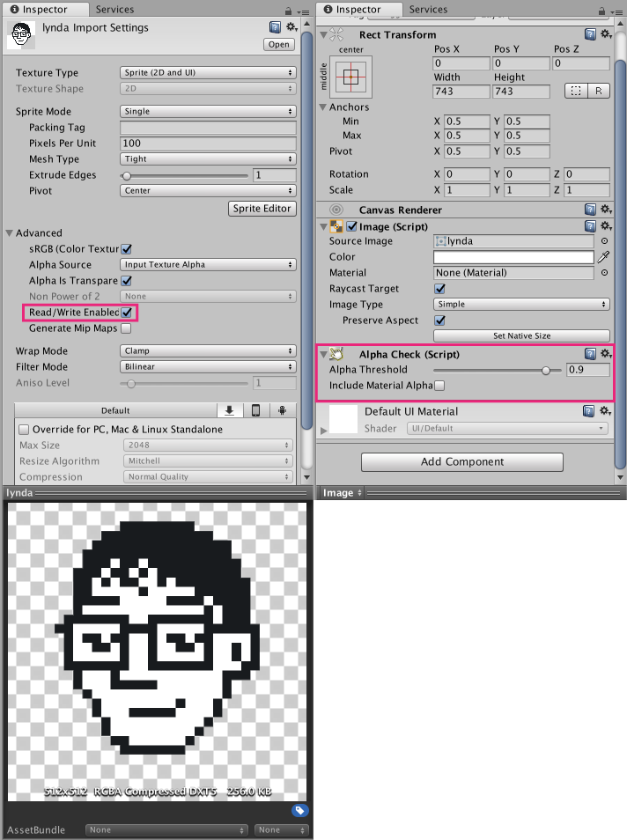
Task: Open Rect Transform gear settings
Action: [606, 34]
